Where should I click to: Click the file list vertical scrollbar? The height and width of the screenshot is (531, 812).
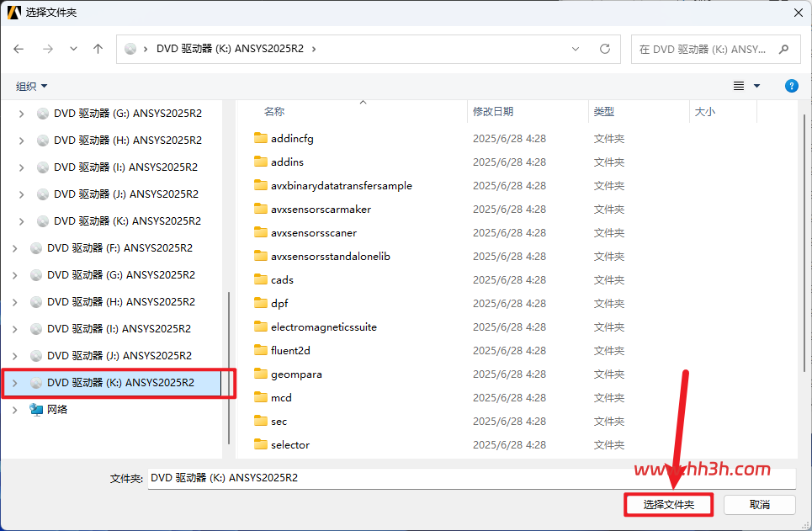point(804,242)
